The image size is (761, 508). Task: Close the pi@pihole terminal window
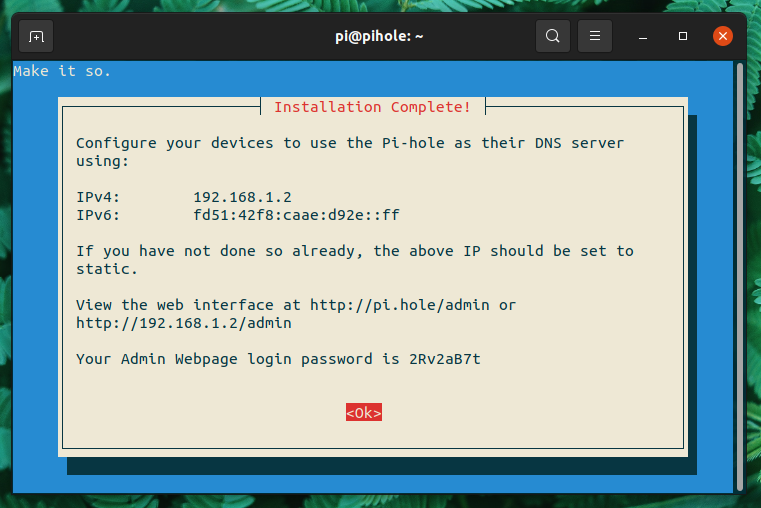(723, 36)
